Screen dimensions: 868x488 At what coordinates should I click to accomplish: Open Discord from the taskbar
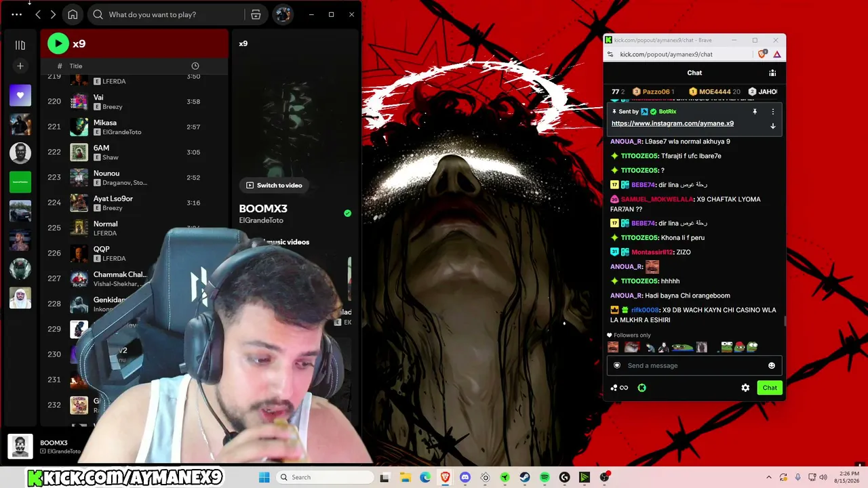(465, 477)
